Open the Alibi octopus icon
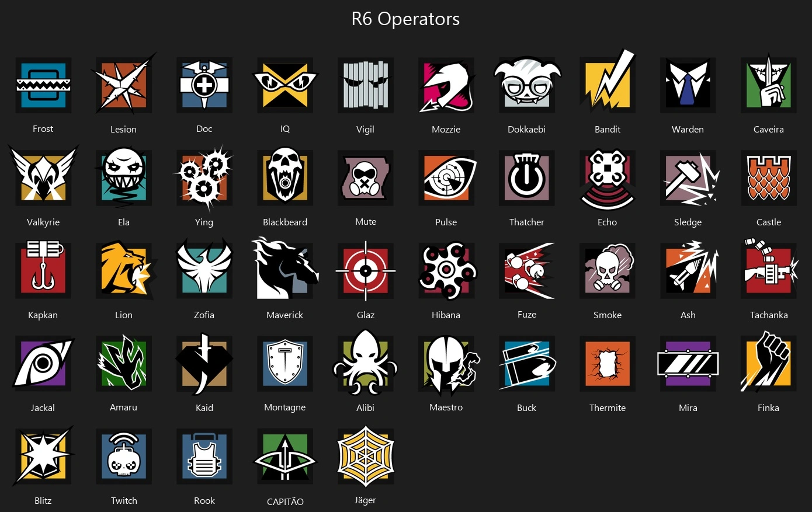Image resolution: width=812 pixels, height=512 pixels. coord(366,363)
